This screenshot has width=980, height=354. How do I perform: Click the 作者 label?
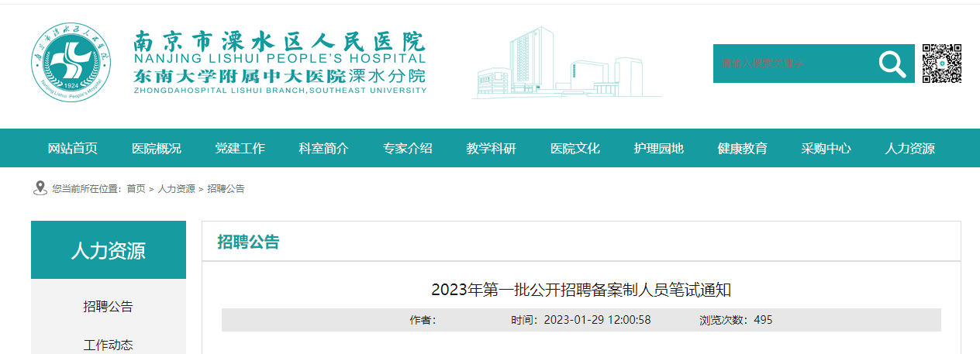click(x=423, y=320)
